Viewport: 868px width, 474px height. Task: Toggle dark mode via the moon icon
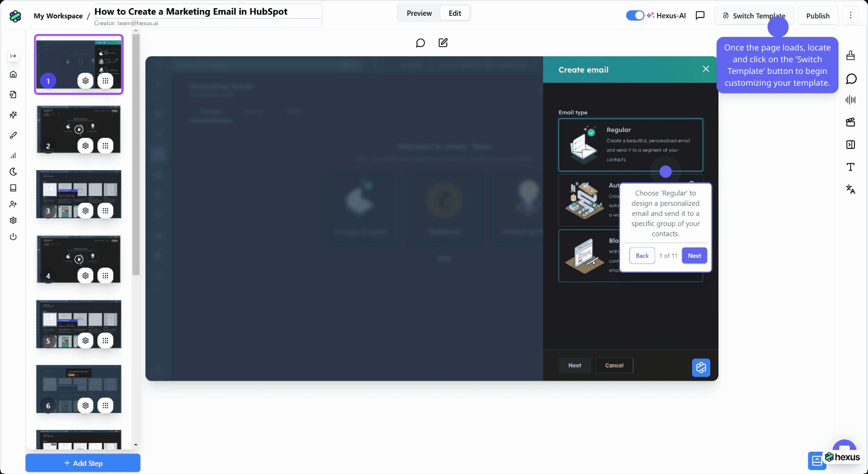pyautogui.click(x=13, y=172)
